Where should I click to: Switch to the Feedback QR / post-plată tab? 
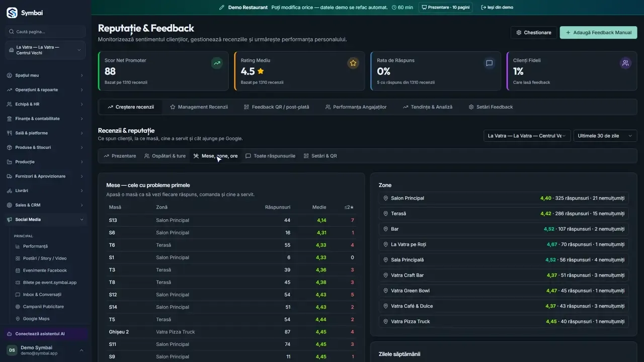276,107
